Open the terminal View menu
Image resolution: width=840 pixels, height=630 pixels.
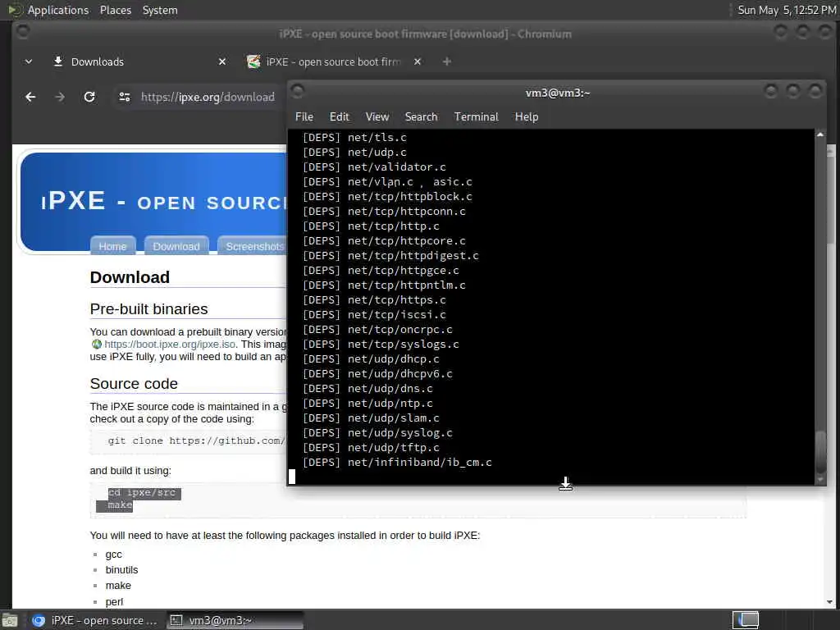click(377, 116)
